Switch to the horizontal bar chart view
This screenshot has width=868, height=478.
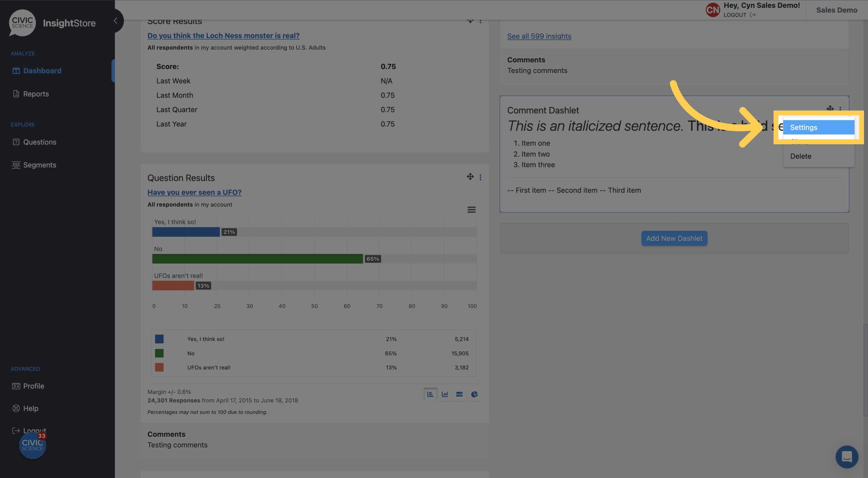coord(430,394)
